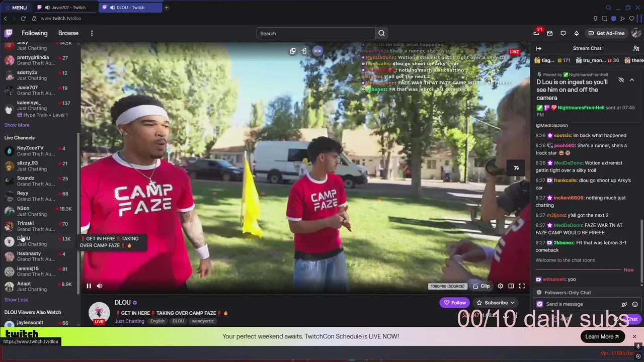Screen dimensions: 644x362
Task: Open the browser tab search magnifier
Action: click(x=608, y=8)
